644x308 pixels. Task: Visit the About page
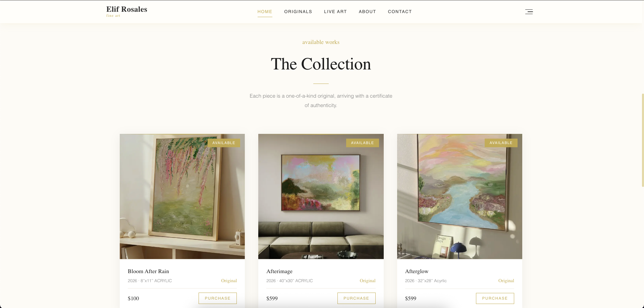[x=367, y=12]
